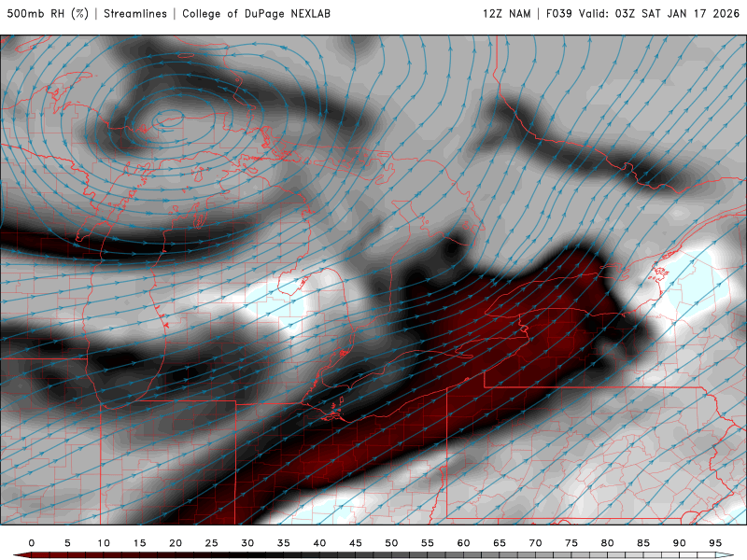747x560 pixels.
Task: Select the "55" legend value
Action: 428,543
